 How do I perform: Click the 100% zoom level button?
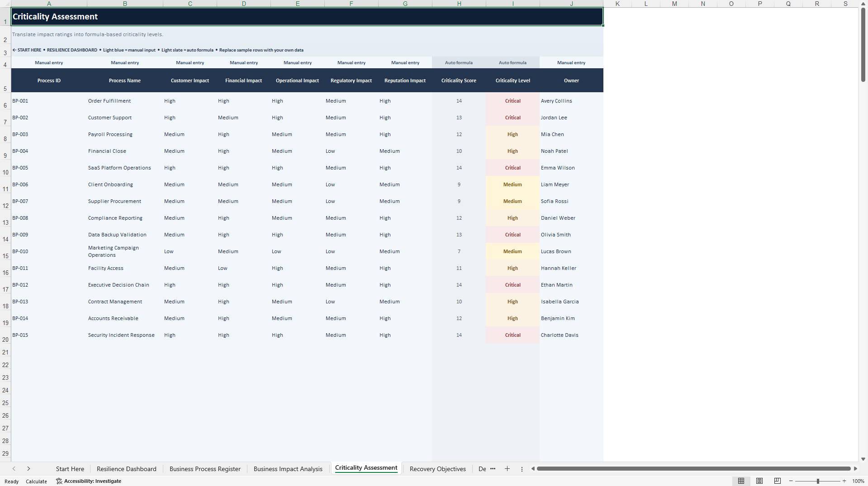coord(858,481)
